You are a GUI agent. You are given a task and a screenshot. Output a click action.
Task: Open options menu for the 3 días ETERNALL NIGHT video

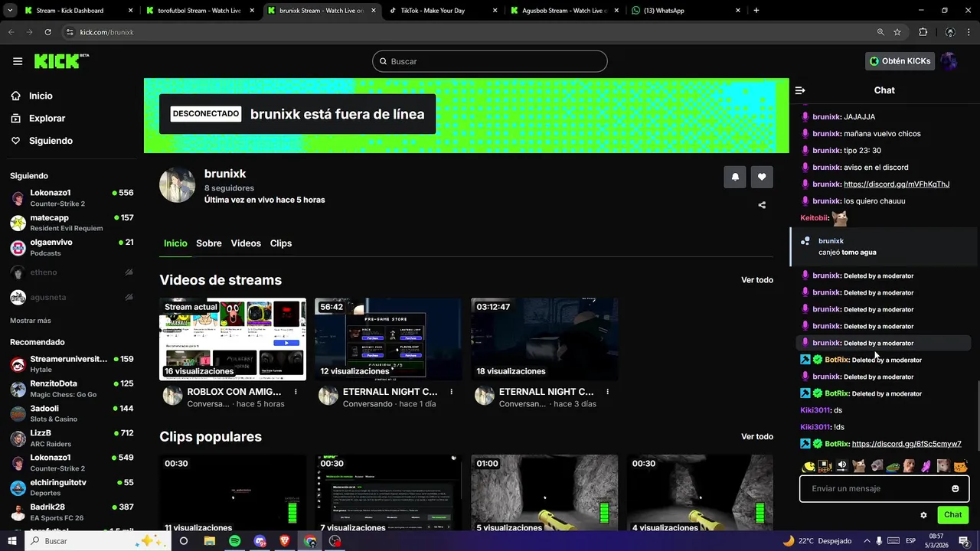click(608, 392)
